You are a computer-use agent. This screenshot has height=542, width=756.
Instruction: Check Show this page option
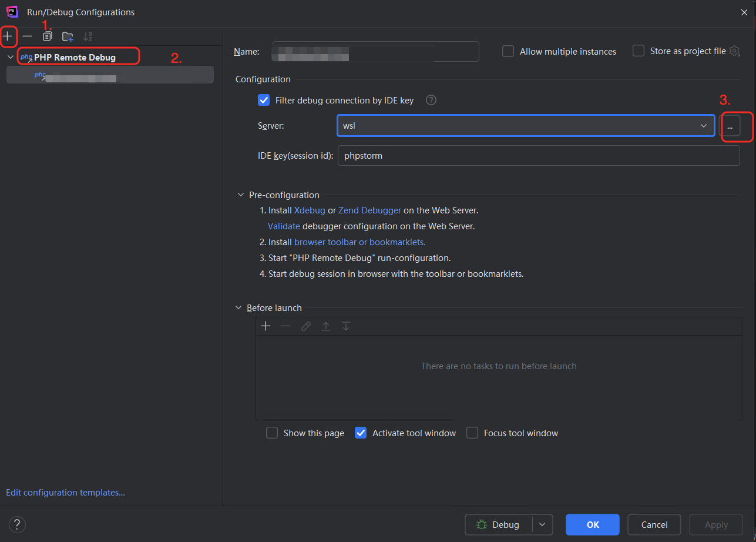[x=272, y=433]
